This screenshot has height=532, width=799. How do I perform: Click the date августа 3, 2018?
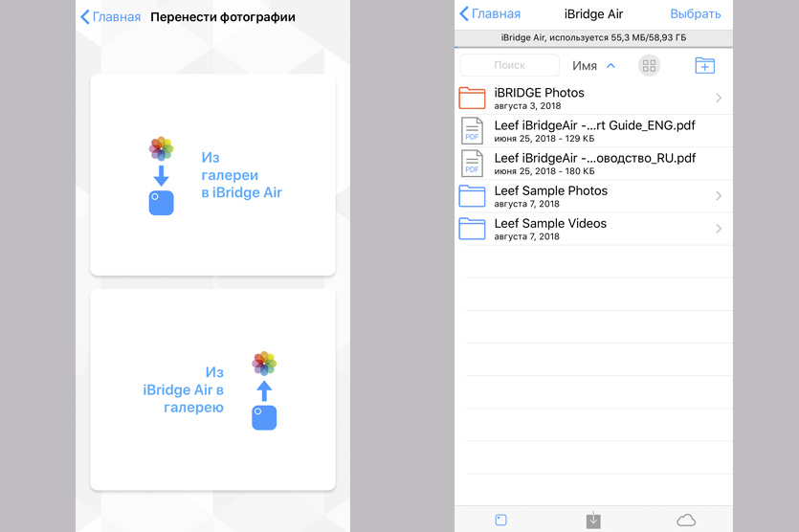(527, 106)
